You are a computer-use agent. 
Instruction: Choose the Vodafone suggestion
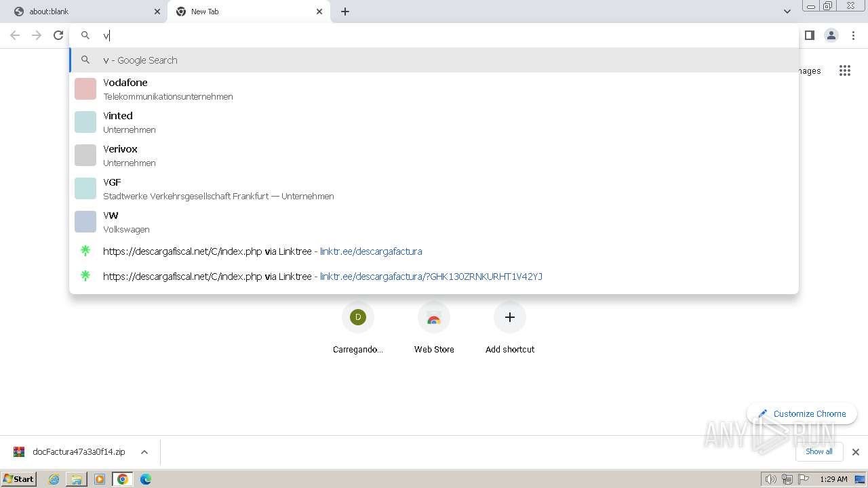coord(434,89)
